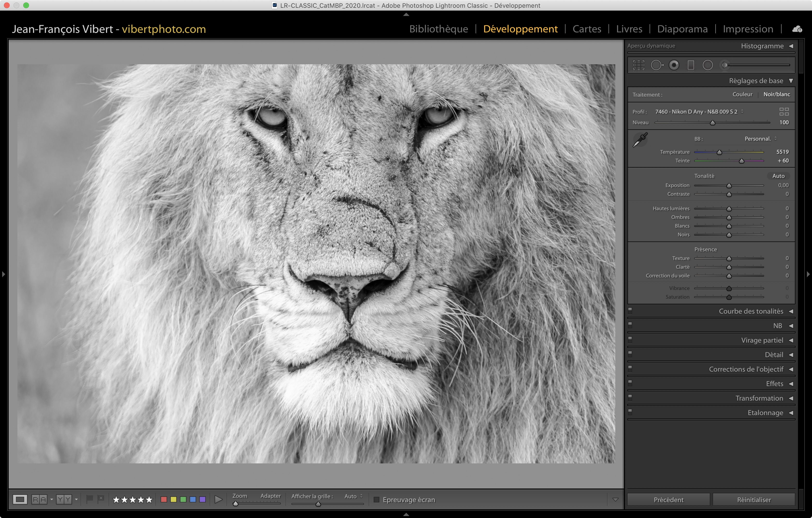The width and height of the screenshot is (812, 518).
Task: Expand the Détail panel
Action: click(774, 354)
